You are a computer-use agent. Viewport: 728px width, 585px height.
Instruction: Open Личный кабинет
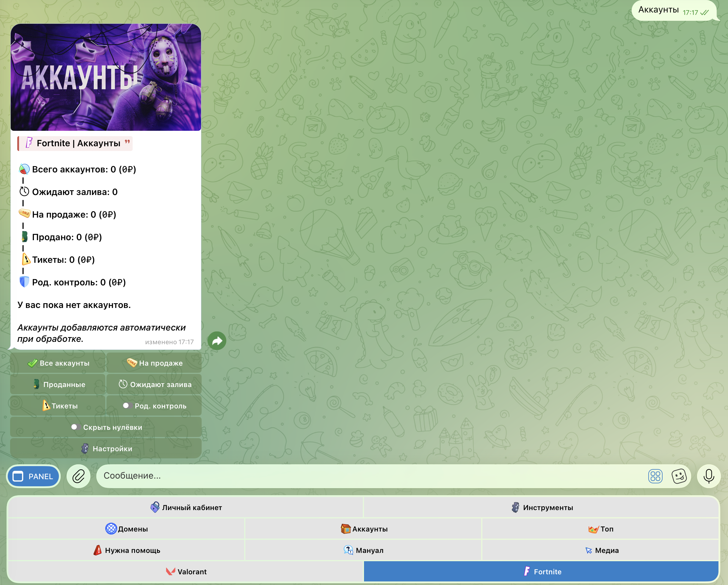(x=185, y=507)
